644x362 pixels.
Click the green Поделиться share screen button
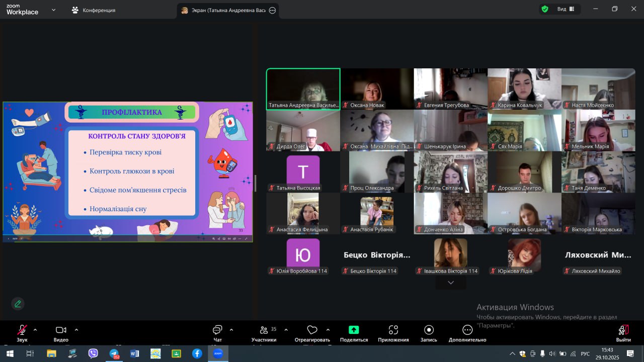click(x=354, y=333)
